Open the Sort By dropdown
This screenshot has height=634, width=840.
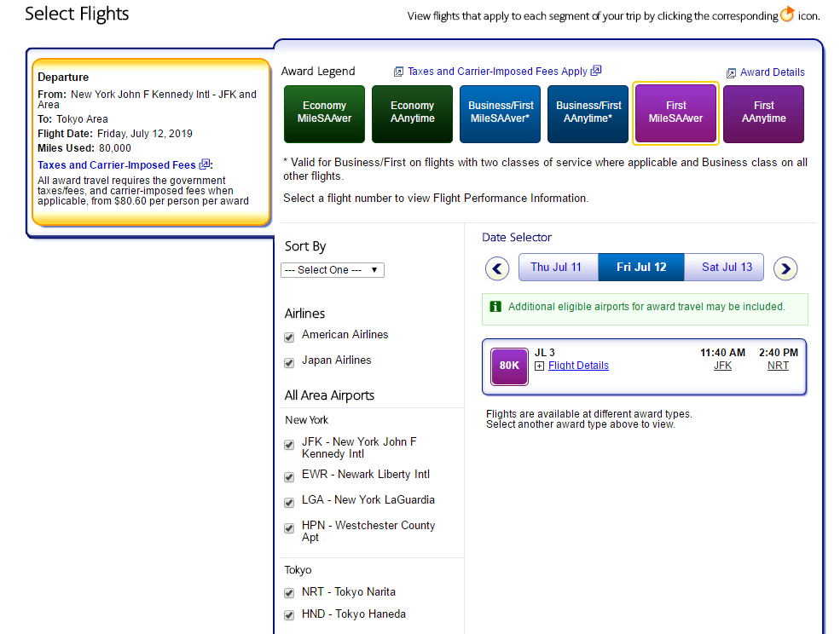pyautogui.click(x=332, y=270)
